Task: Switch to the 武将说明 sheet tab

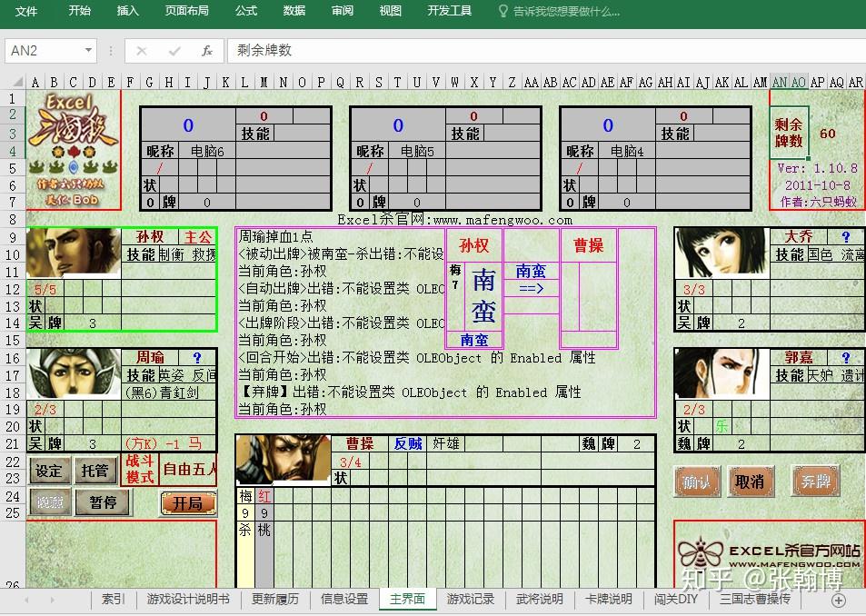Action: pyautogui.click(x=539, y=600)
